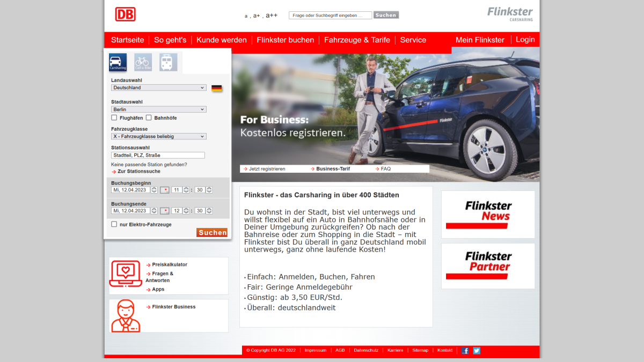
Task: Click the DB logo in the header
Action: coord(125,14)
